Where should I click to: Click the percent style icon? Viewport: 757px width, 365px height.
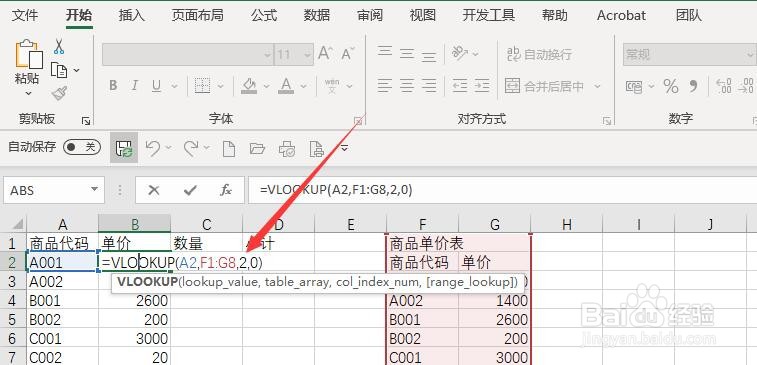click(x=671, y=86)
